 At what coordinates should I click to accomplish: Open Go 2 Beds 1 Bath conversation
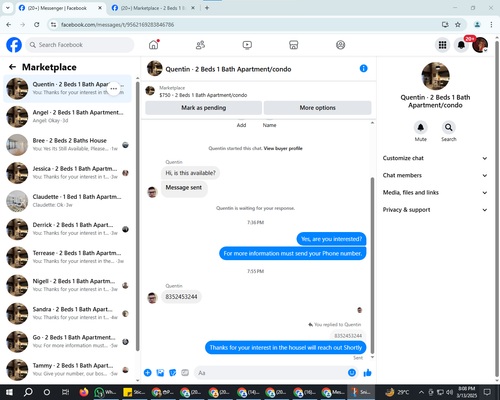68,342
